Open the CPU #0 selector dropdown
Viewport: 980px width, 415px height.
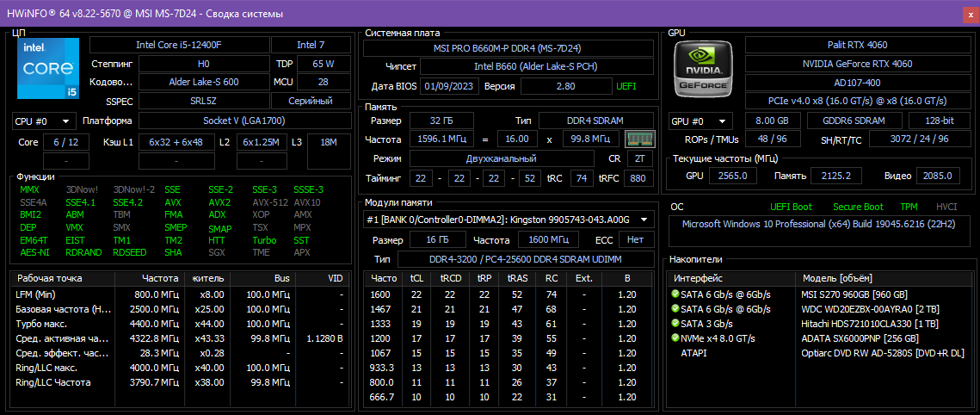[x=44, y=121]
